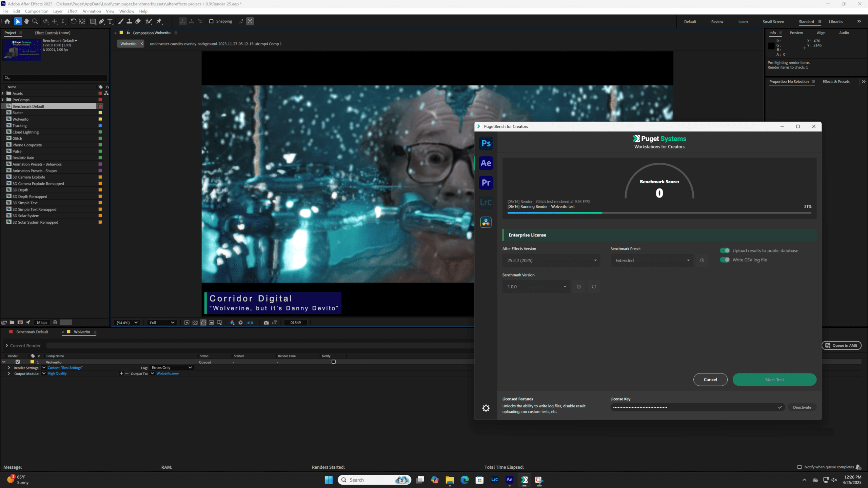This screenshot has width=868, height=488.
Task: Expand the Current Render section
Action: (x=7, y=345)
